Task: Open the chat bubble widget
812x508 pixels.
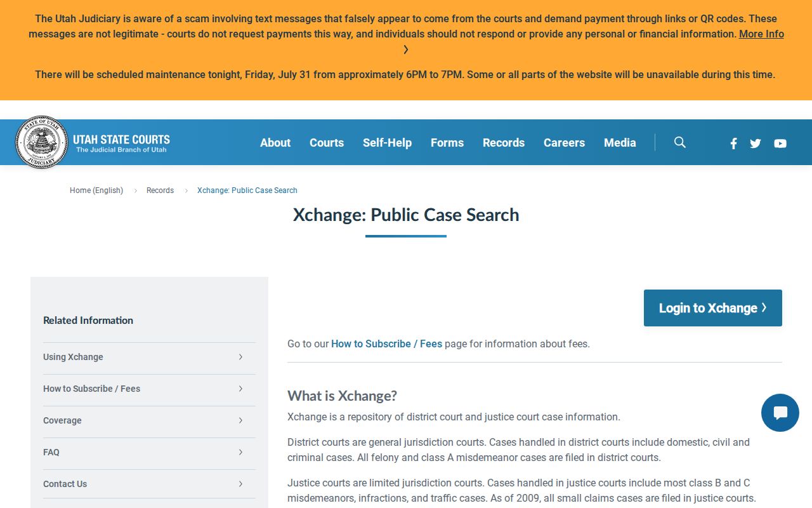Action: (x=780, y=413)
